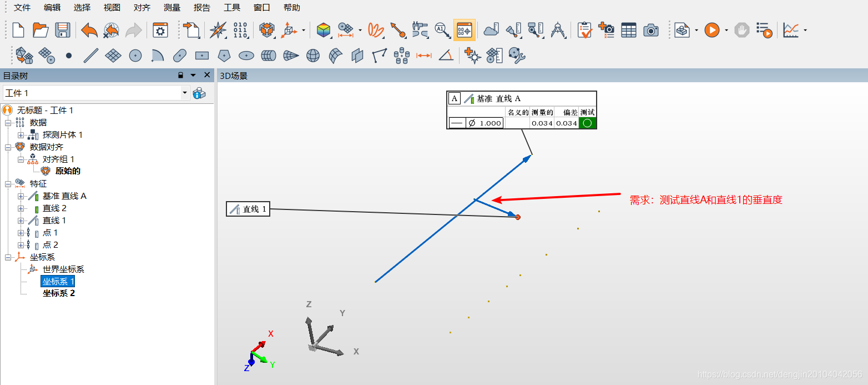Select the orange scribble scan tool

(x=376, y=30)
